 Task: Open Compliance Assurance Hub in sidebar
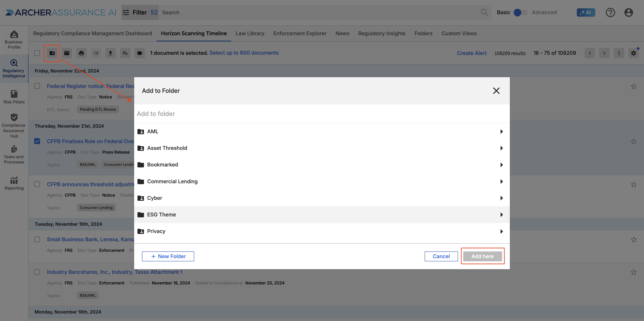click(x=14, y=125)
